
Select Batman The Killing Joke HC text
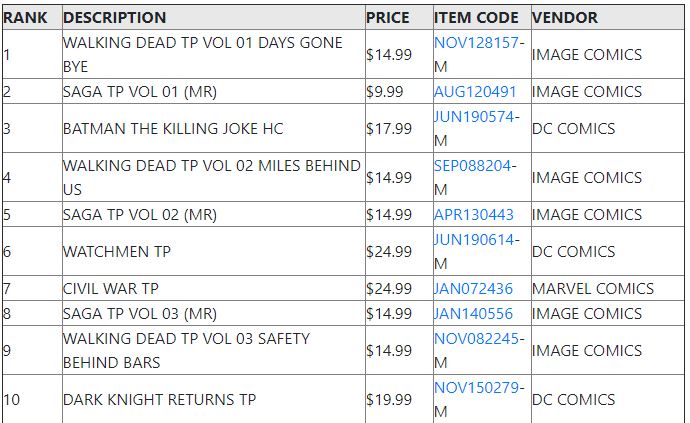(173, 129)
